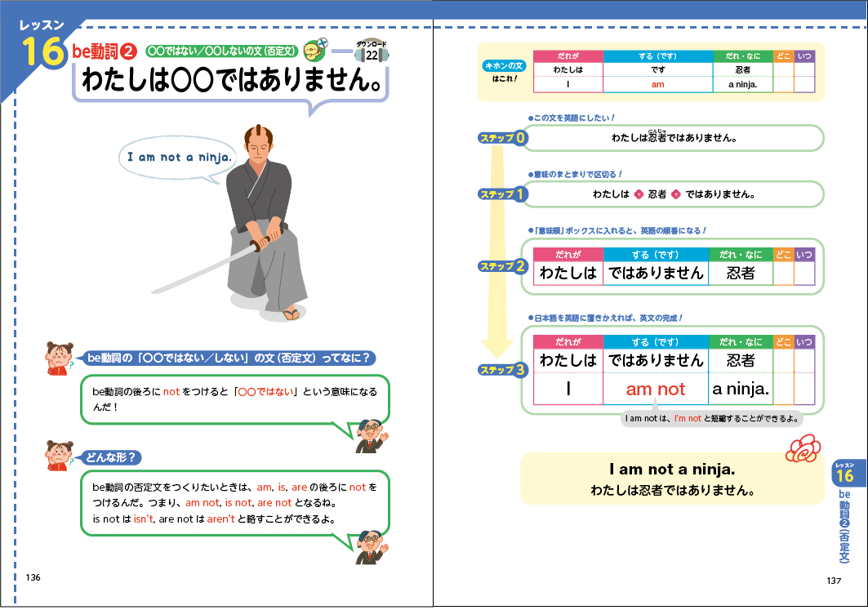
Task: Click the green label '〇〇ではない／〇〇しないの文（否定文）'
Action: click(222, 51)
